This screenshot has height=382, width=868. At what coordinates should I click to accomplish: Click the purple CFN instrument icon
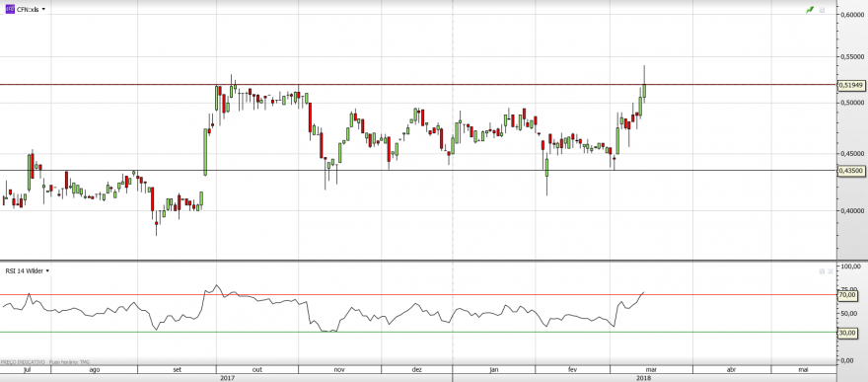pos(10,10)
